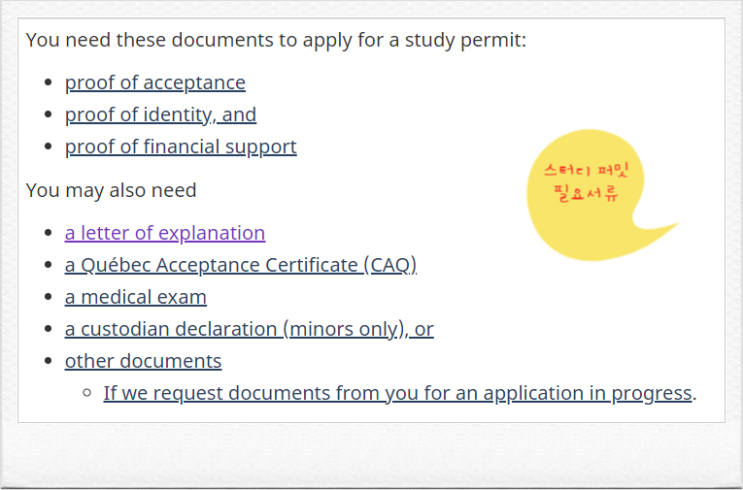Click the red Korean text inside the bubble

pyautogui.click(x=586, y=183)
